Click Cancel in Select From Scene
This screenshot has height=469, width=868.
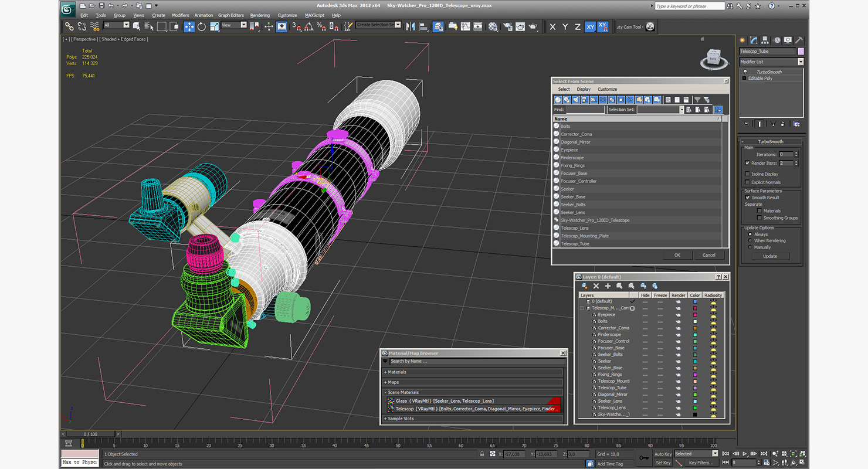pos(709,255)
